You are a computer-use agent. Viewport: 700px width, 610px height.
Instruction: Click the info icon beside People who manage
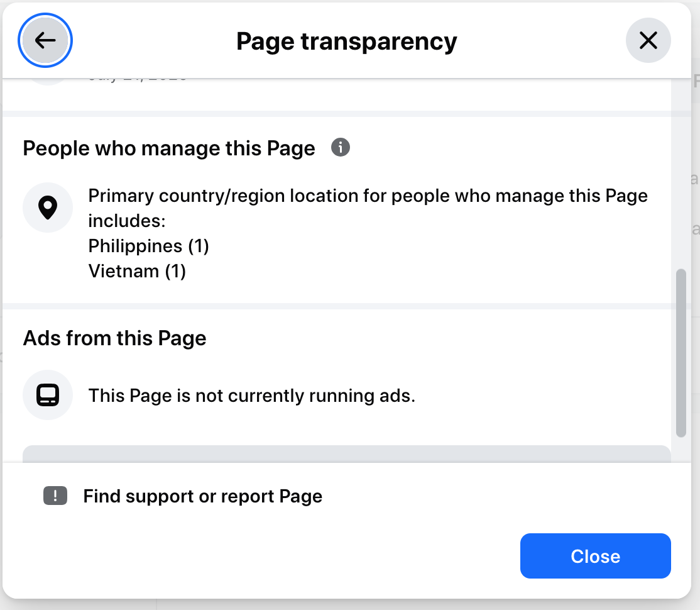click(340, 148)
